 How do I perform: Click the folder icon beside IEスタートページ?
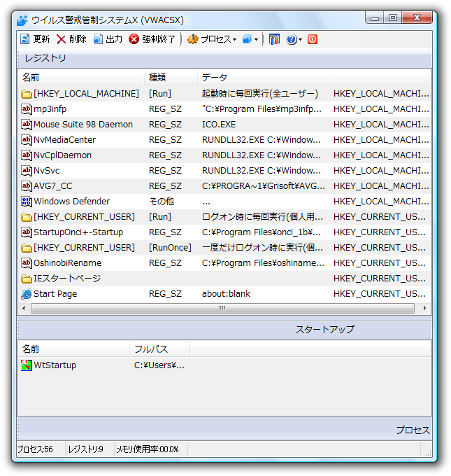pos(27,279)
